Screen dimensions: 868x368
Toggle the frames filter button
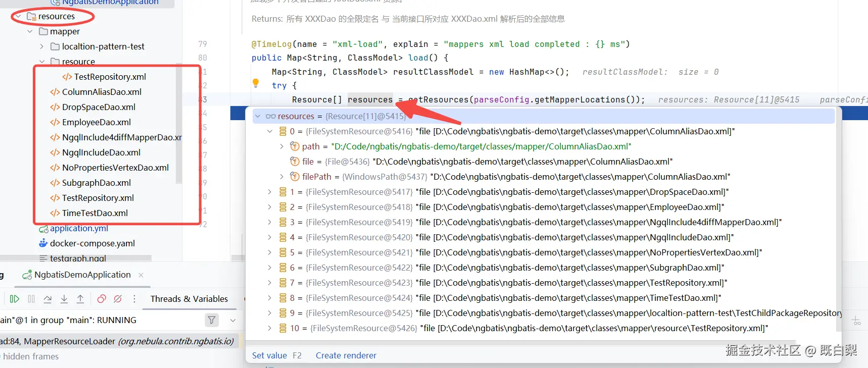212,320
